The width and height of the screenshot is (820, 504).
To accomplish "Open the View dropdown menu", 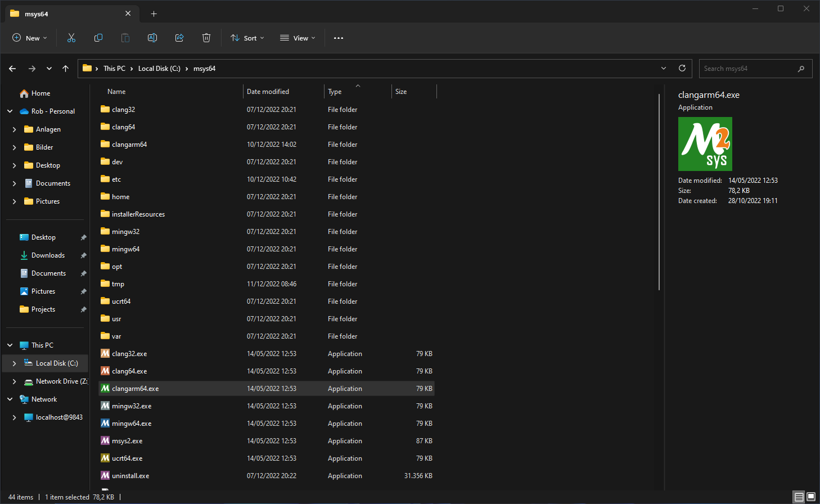I will [298, 38].
